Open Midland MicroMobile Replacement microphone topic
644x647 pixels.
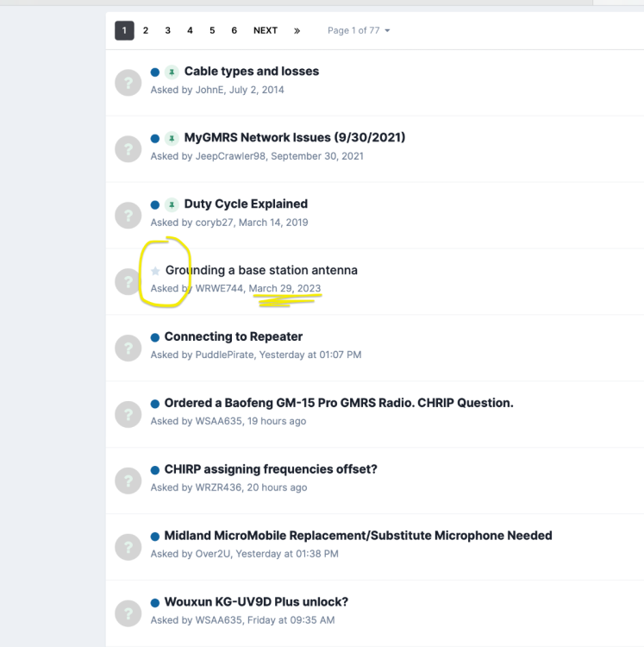coord(358,536)
